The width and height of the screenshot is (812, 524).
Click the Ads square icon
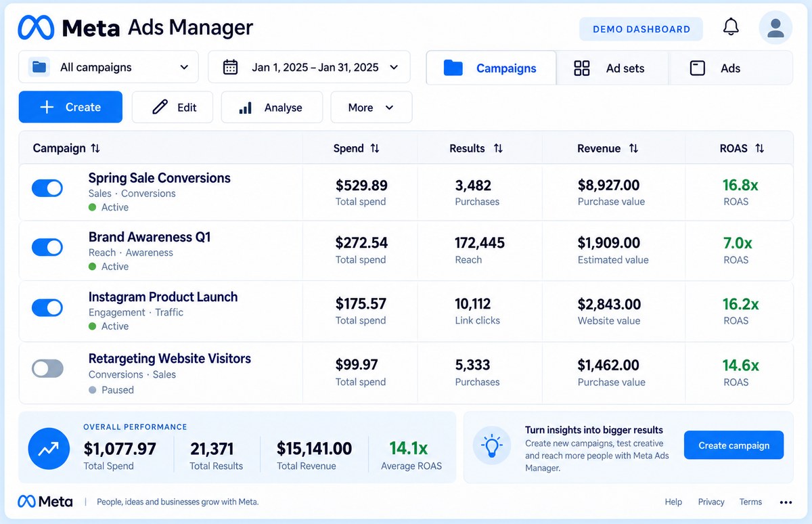[x=697, y=68]
